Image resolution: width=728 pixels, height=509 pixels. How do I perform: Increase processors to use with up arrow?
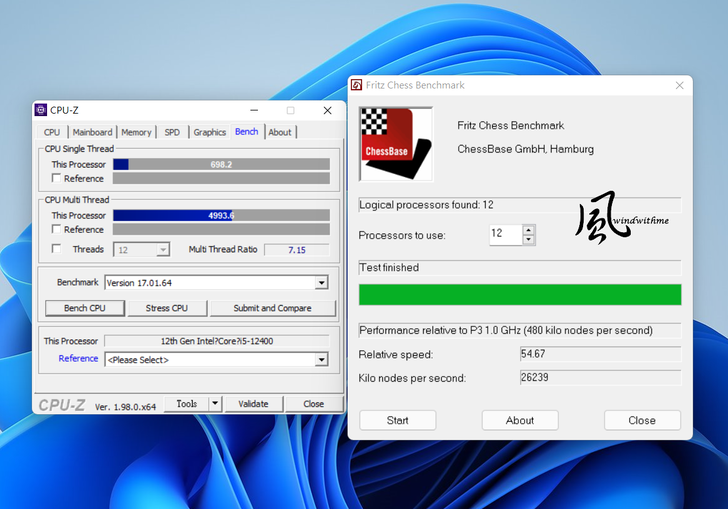click(x=529, y=230)
